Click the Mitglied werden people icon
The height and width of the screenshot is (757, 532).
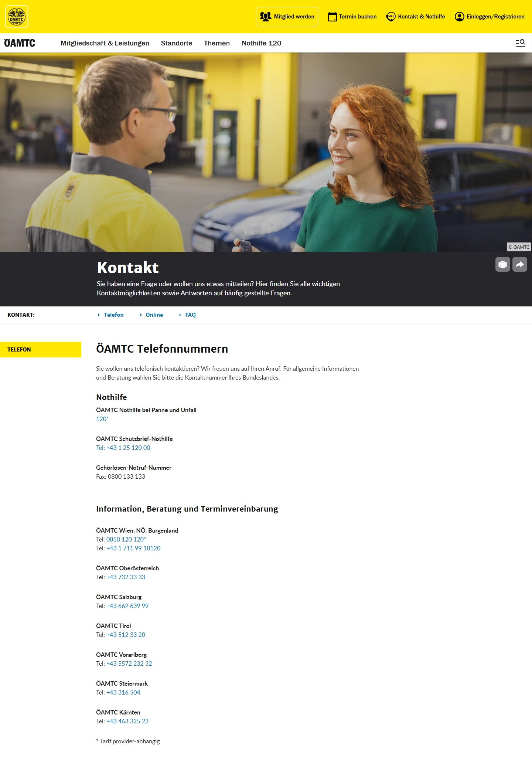pos(265,17)
